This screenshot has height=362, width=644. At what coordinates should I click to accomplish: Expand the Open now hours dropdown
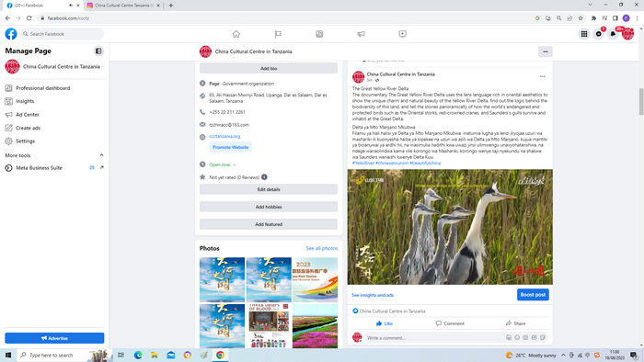[235, 164]
